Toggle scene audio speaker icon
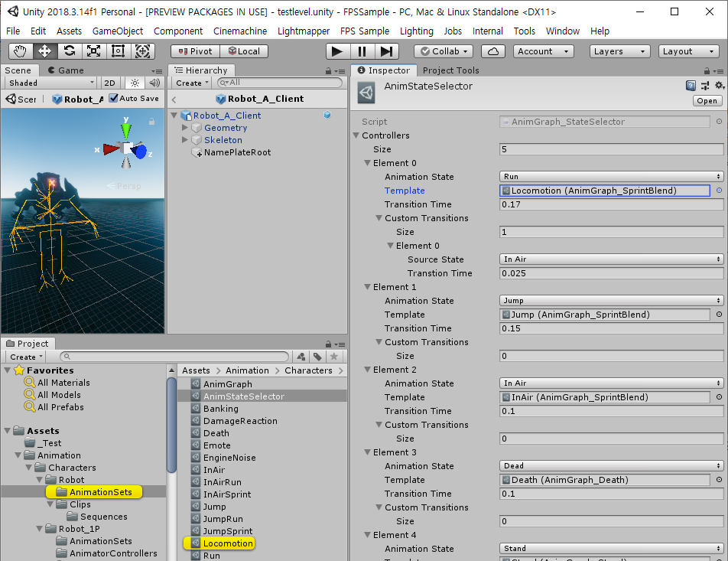The width and height of the screenshot is (728, 561). coord(154,83)
